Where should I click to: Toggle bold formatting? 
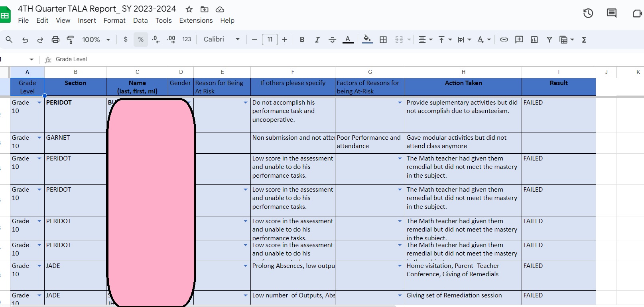tap(302, 40)
